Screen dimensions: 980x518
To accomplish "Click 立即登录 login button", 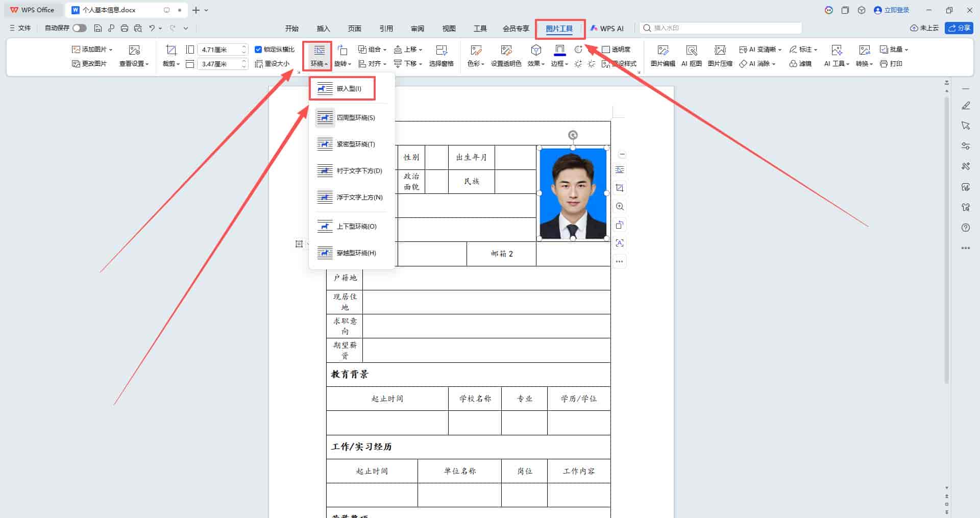I will [892, 10].
